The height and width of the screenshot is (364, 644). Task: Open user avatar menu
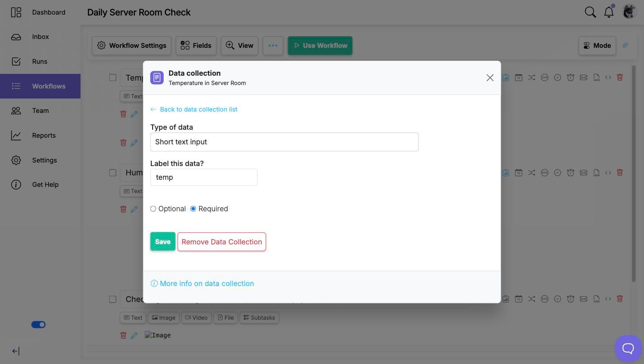pos(629,12)
